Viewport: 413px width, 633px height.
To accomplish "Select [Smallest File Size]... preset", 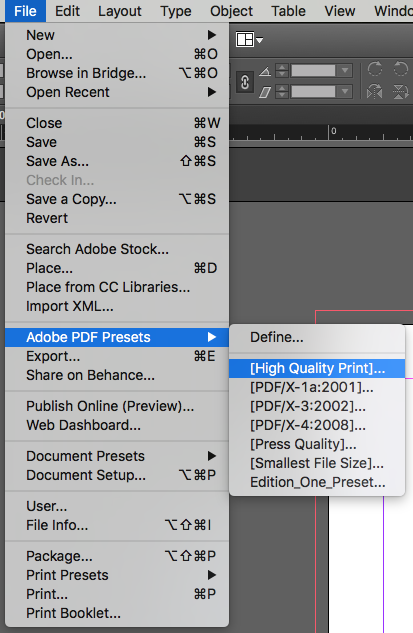I will (317, 463).
